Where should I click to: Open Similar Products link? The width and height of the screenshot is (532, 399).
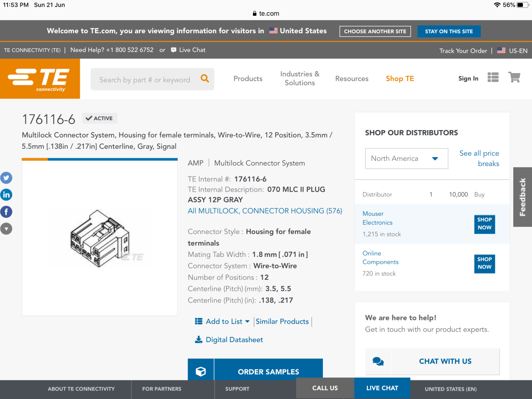[x=282, y=321]
